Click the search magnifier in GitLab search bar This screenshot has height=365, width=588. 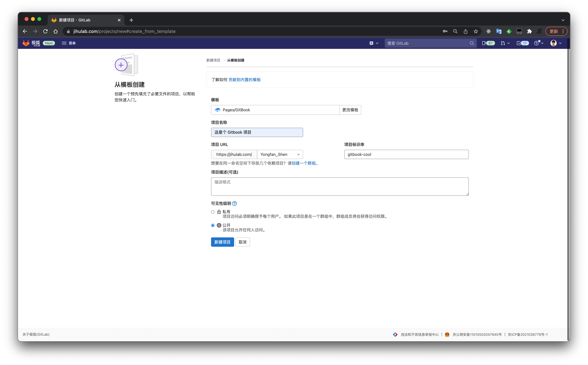point(472,43)
